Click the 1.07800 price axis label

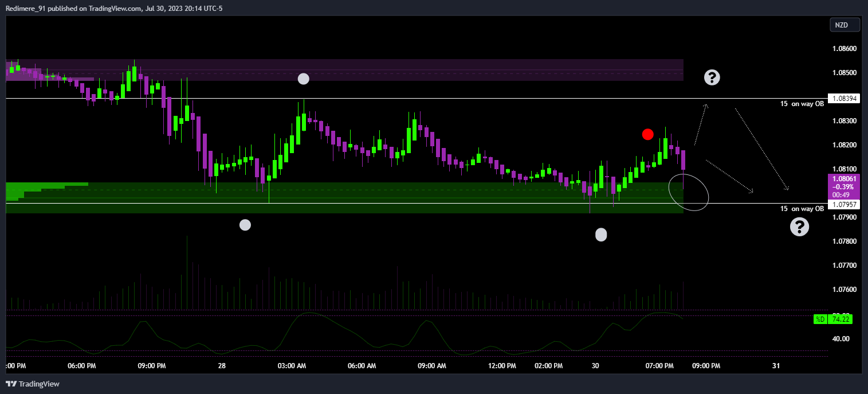[845, 241]
